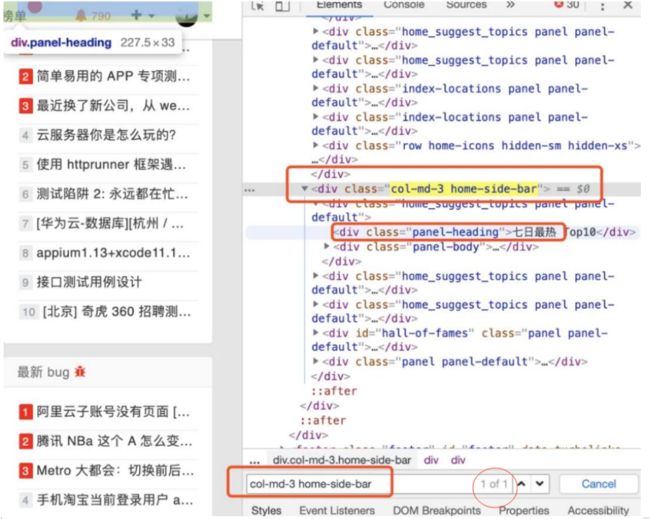Open topic appium1.13+xcode11.1
This screenshot has height=519, width=650.
[x=114, y=253]
